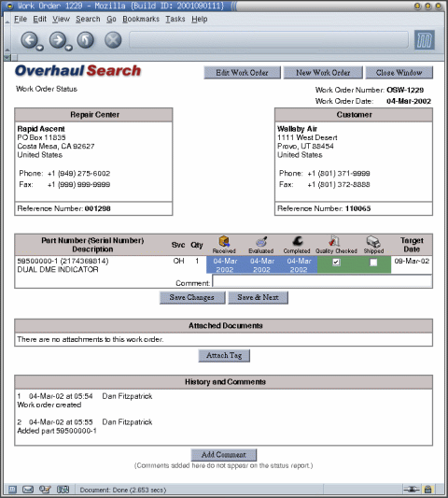Screen dimensions: 448x498
Task: Click the New Work Order button
Action: [x=323, y=73]
